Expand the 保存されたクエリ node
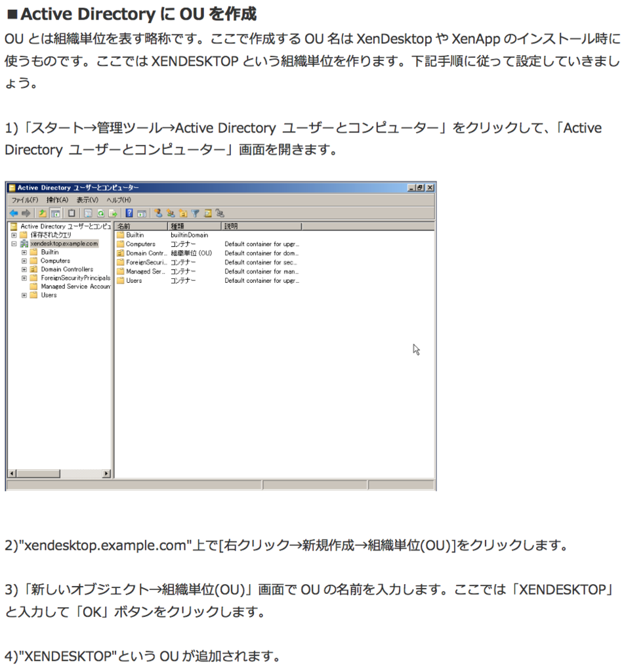The image size is (626, 672). (x=14, y=235)
